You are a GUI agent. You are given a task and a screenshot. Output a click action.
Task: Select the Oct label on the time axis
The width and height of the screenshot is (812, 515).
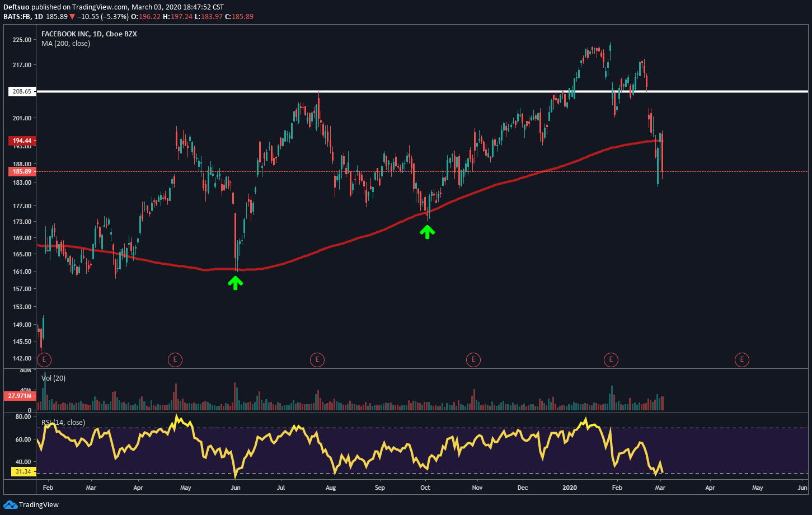point(425,488)
